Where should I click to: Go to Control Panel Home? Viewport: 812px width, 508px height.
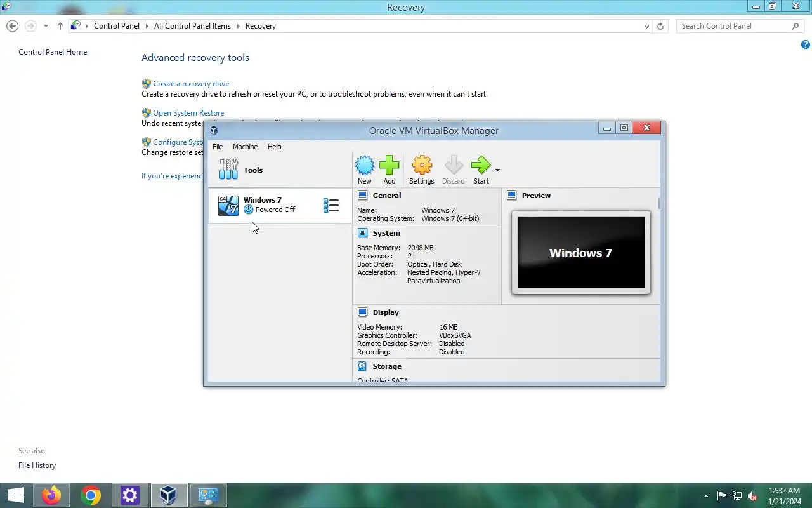pyautogui.click(x=53, y=52)
